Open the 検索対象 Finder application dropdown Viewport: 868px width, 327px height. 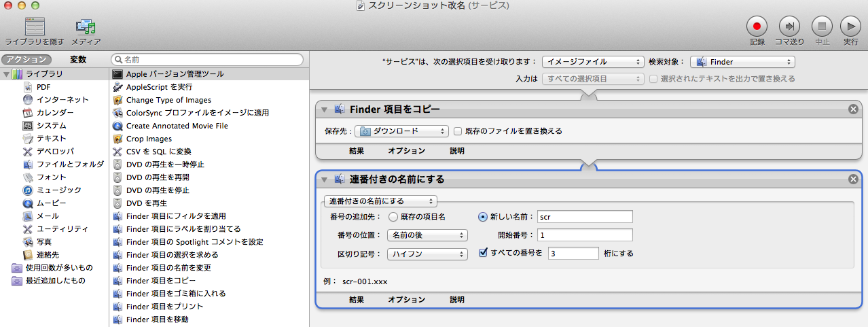click(742, 62)
